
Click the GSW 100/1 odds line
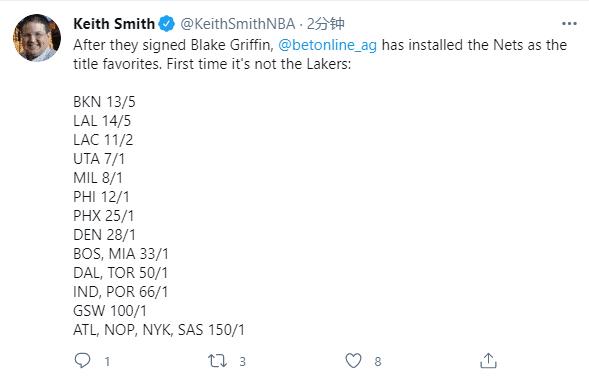[x=110, y=311]
